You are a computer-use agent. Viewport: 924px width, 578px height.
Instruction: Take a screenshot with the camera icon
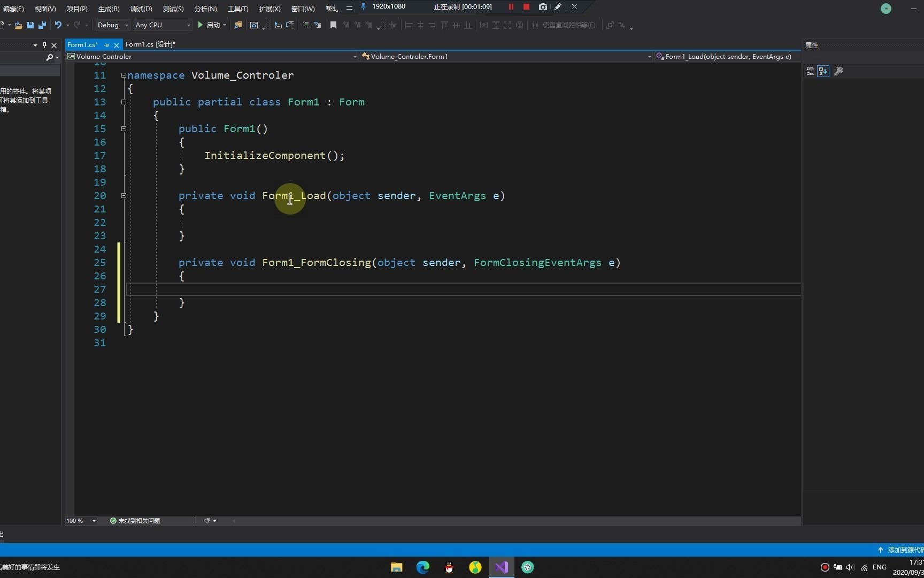(543, 7)
